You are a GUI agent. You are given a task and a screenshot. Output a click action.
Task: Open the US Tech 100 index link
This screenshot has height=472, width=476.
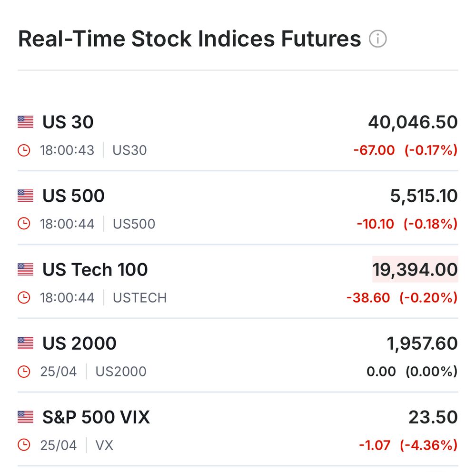tap(95, 269)
